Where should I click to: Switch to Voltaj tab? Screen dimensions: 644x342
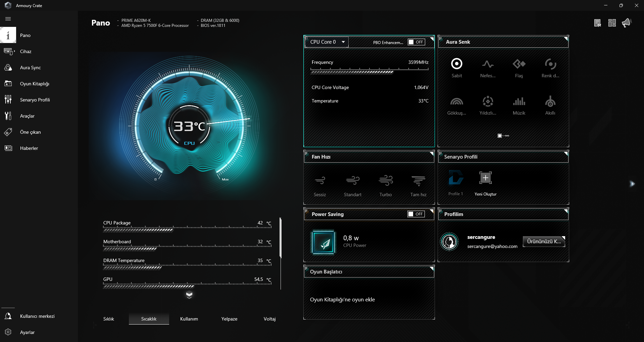coord(269,319)
